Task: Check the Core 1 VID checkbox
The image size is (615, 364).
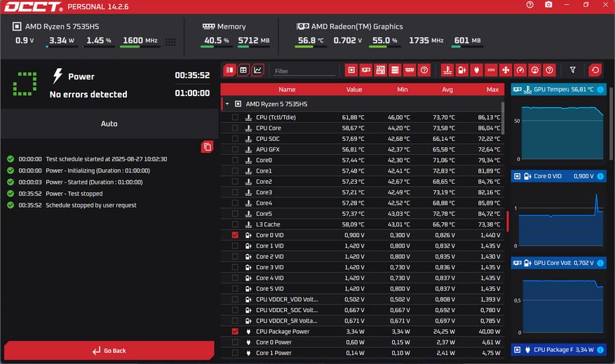Action: tap(235, 245)
